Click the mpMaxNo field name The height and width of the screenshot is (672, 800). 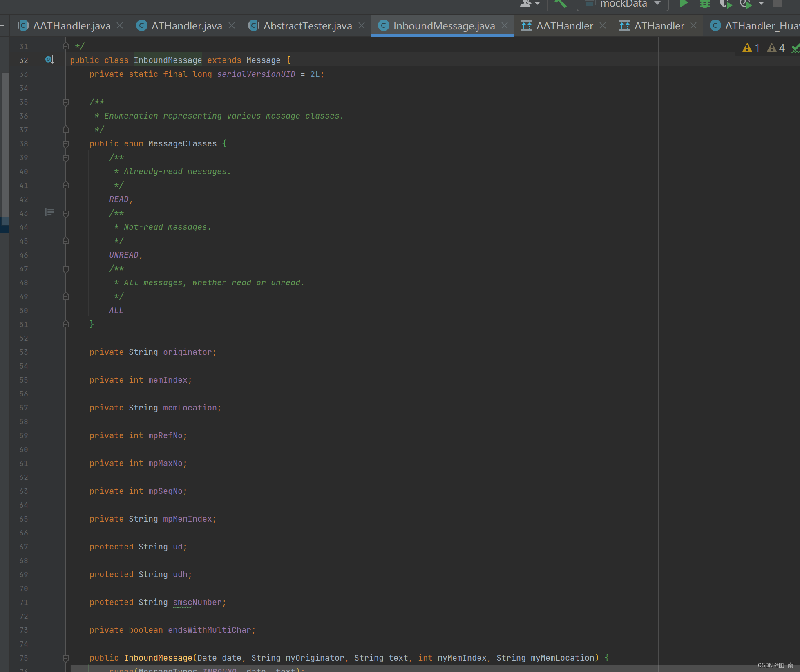point(165,463)
